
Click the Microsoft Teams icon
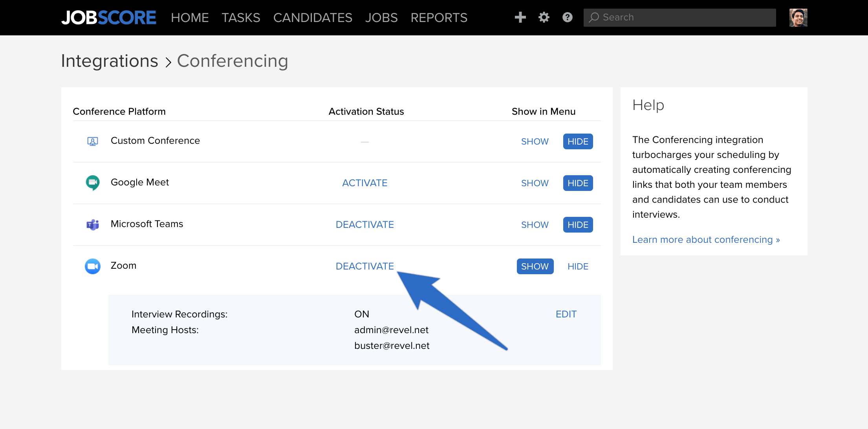click(93, 224)
